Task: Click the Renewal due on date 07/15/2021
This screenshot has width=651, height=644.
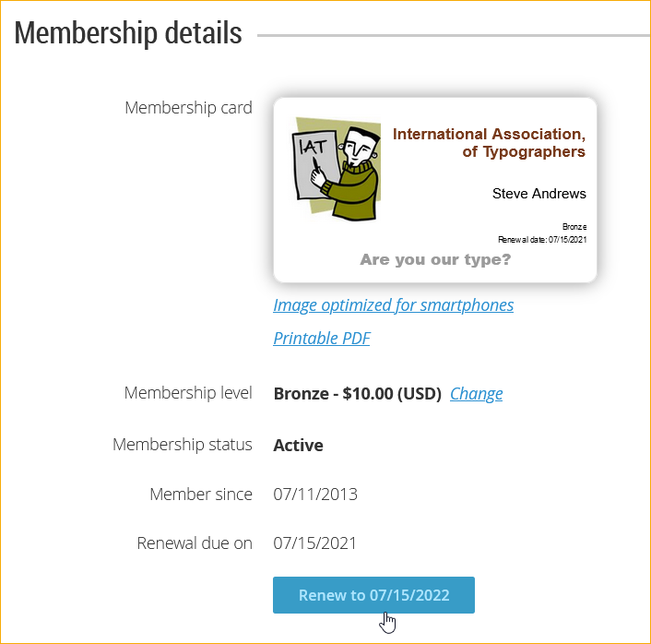Action: point(314,543)
